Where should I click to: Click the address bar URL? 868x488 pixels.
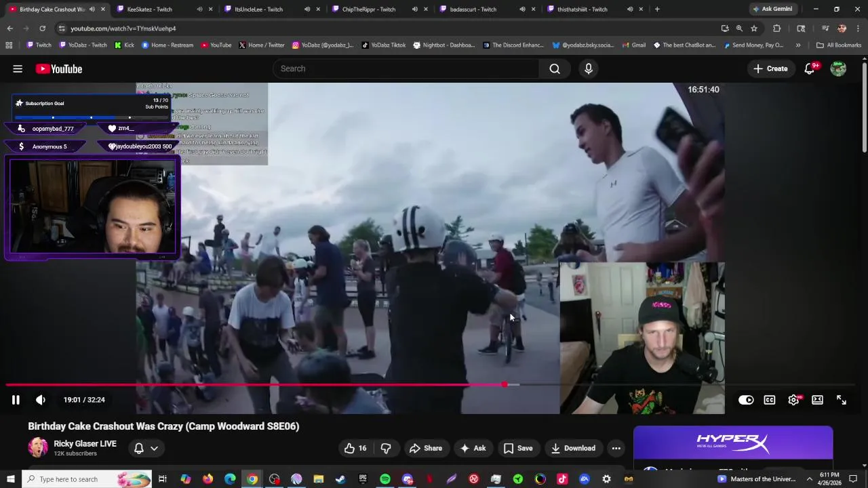click(x=123, y=28)
